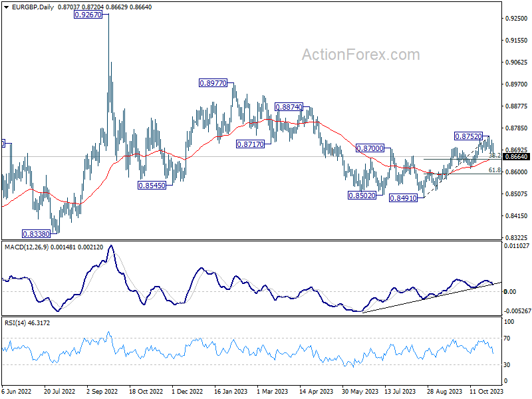532x399 pixels.
Task: Click the 0.87170 price label
Action: point(251,144)
